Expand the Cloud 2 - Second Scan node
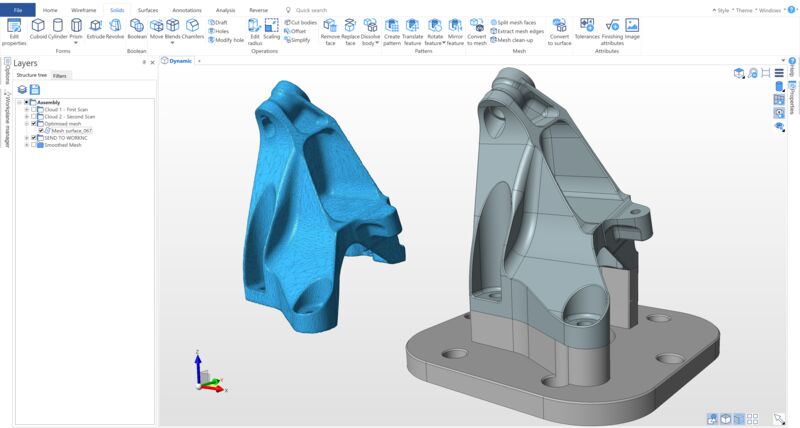800x428 pixels. pos(26,117)
